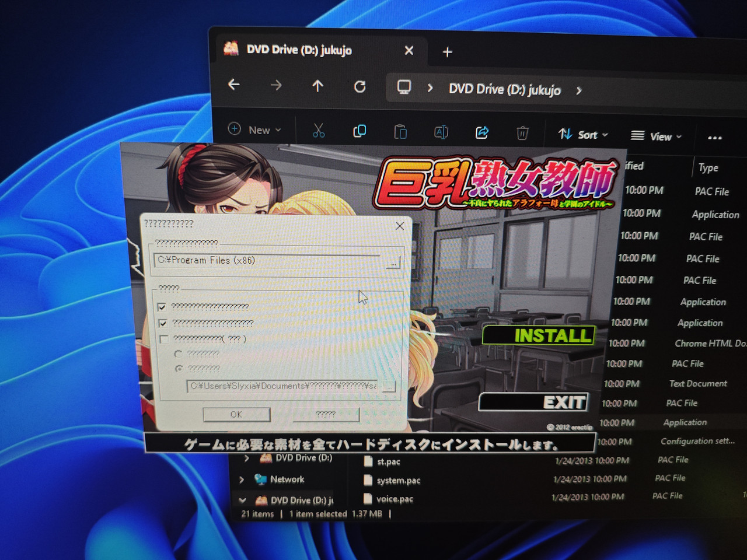
Task: Refresh the DVD Drive folder view
Action: coord(360,87)
